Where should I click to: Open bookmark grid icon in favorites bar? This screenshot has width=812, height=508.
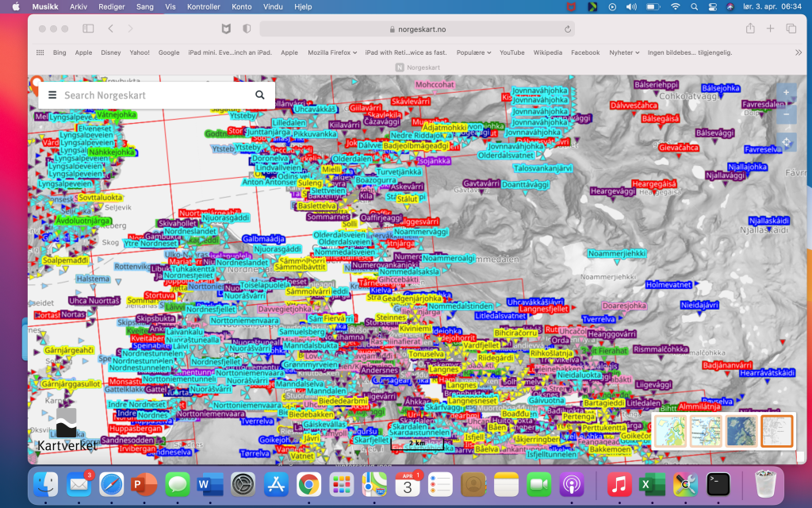[40, 52]
